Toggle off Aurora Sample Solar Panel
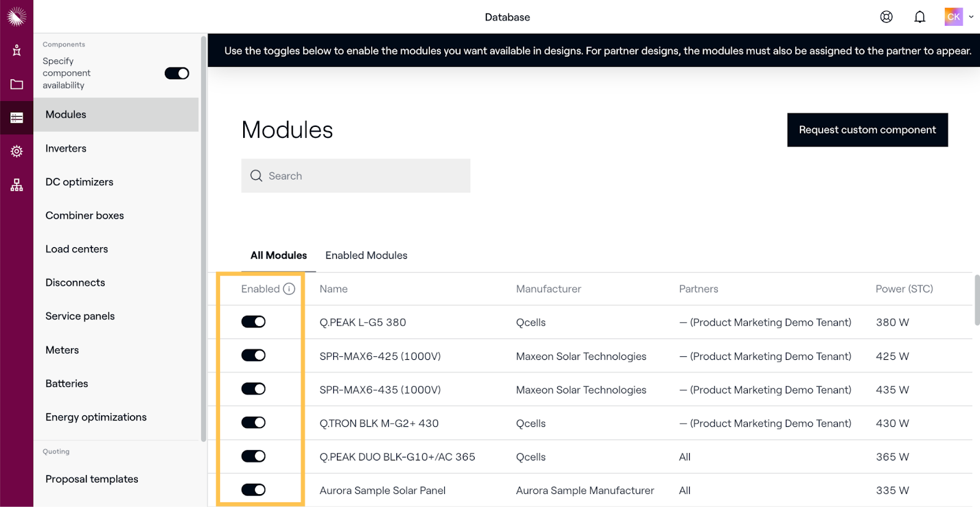Viewport: 980px width, 507px height. pos(253,490)
